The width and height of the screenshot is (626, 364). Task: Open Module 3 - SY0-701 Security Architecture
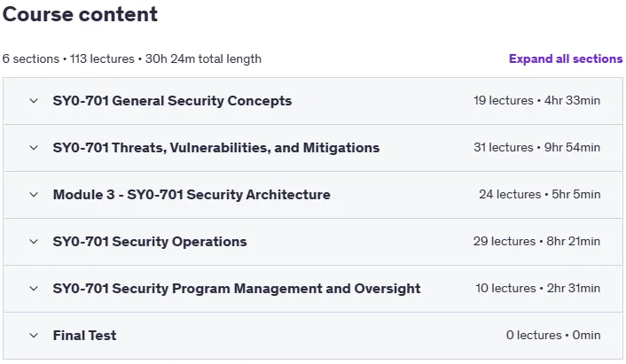coord(192,195)
